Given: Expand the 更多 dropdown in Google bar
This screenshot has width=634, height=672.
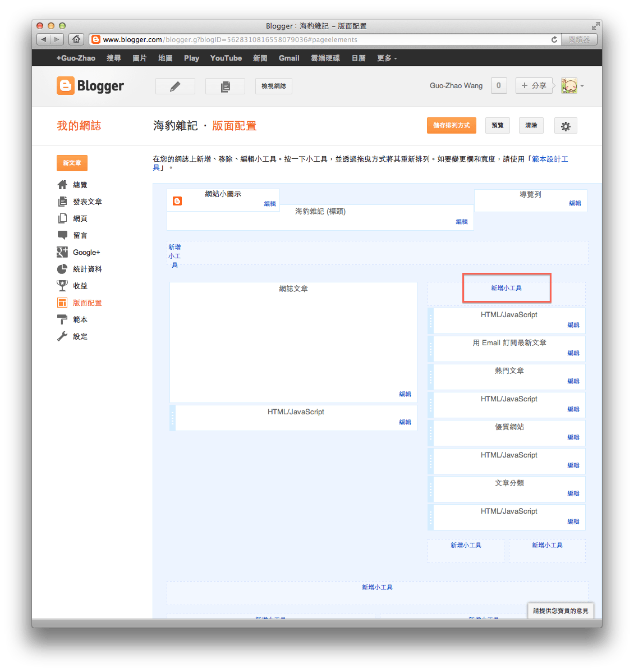Looking at the screenshot, I should 386,58.
